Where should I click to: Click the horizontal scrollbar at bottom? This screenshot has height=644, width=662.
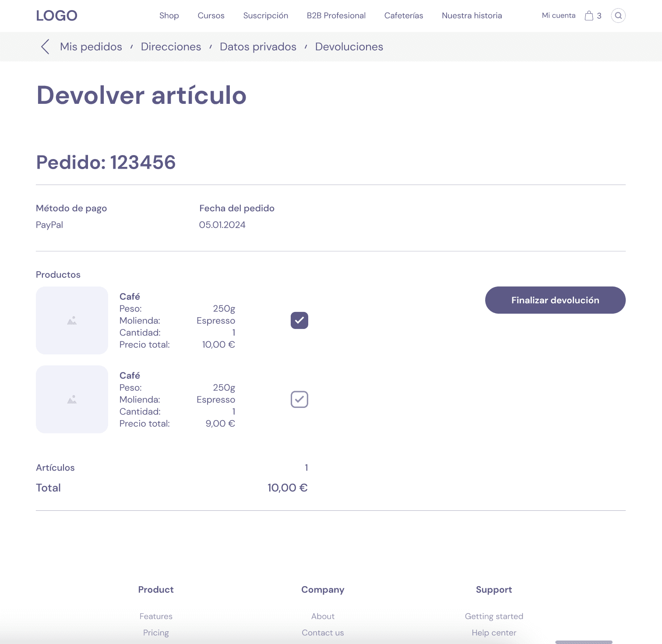[584, 642]
